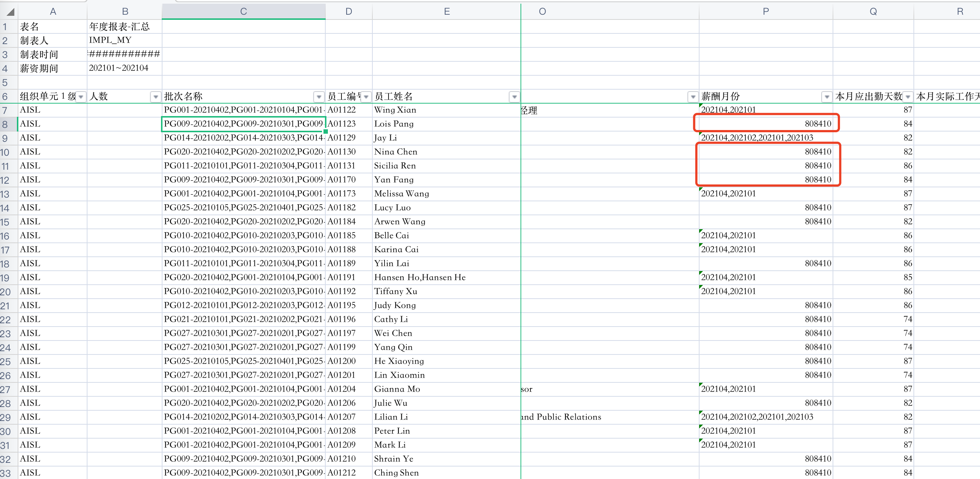Open the 员工姓名 filter dropdown
Image resolution: width=980 pixels, height=479 pixels.
point(514,97)
